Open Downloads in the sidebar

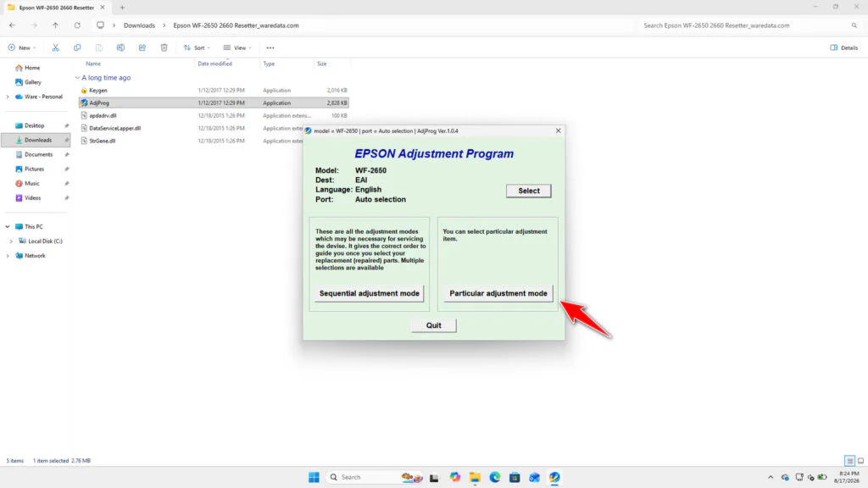[37, 140]
